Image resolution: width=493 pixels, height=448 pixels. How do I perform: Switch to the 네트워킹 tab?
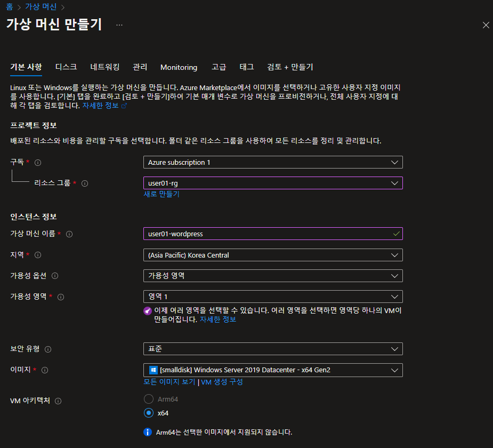pos(104,67)
